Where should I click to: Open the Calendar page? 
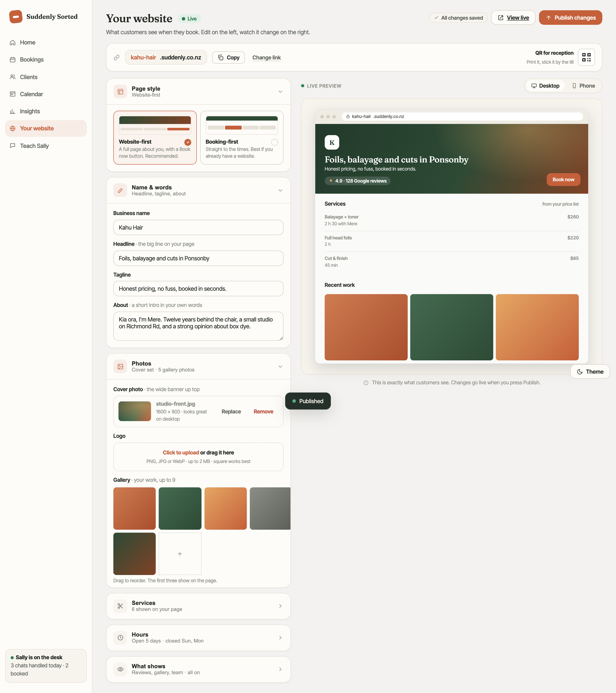(46, 94)
